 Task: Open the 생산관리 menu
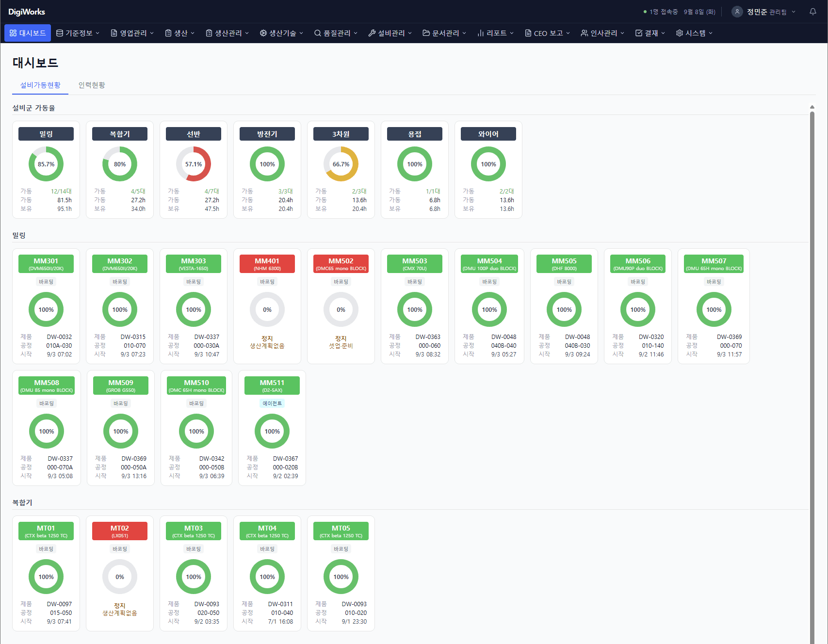point(227,33)
